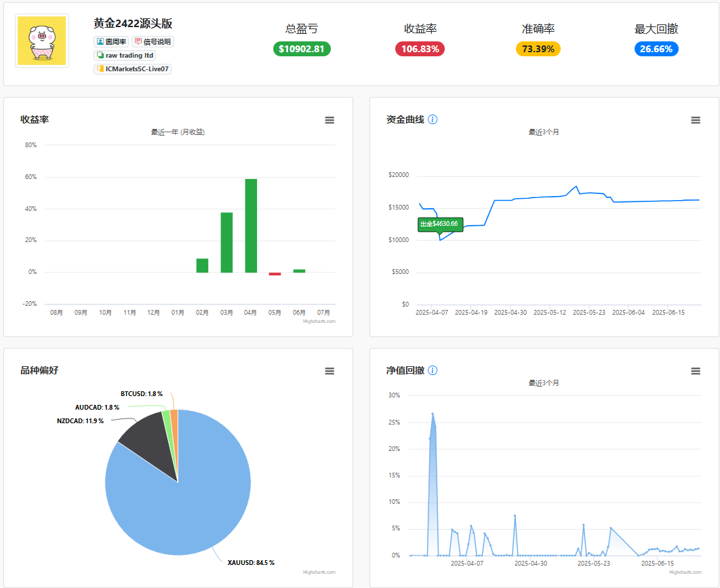Click the small 06月 green bar
This screenshot has height=588, width=720.
(x=299, y=271)
